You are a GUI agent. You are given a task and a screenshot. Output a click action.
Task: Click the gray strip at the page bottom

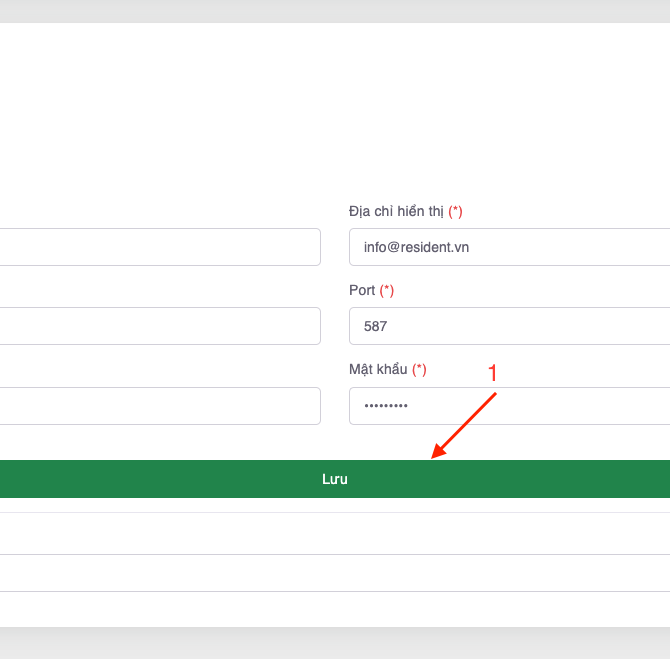point(334,643)
